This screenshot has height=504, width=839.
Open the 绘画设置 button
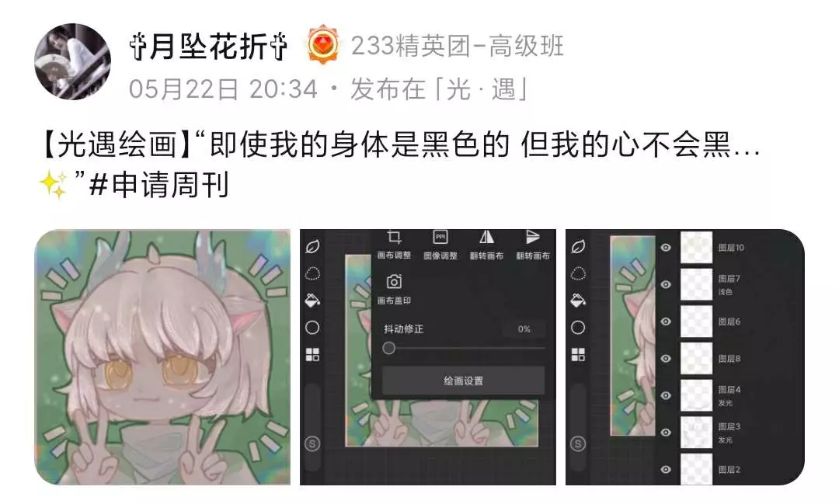463,381
